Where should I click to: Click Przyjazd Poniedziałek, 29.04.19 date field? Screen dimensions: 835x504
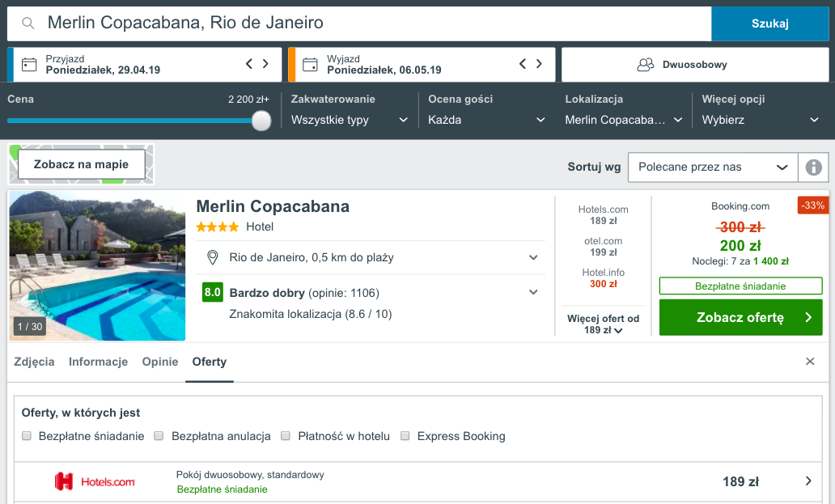pos(145,65)
